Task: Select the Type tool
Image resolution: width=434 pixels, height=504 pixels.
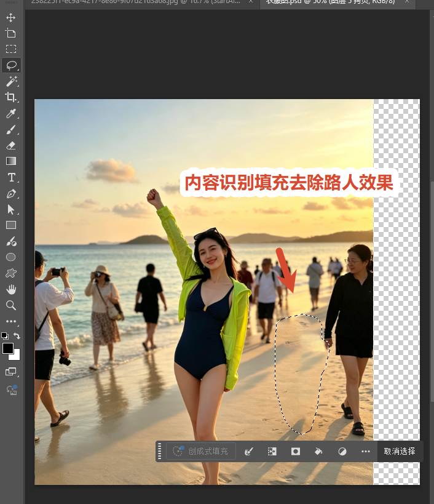Action: [x=12, y=177]
